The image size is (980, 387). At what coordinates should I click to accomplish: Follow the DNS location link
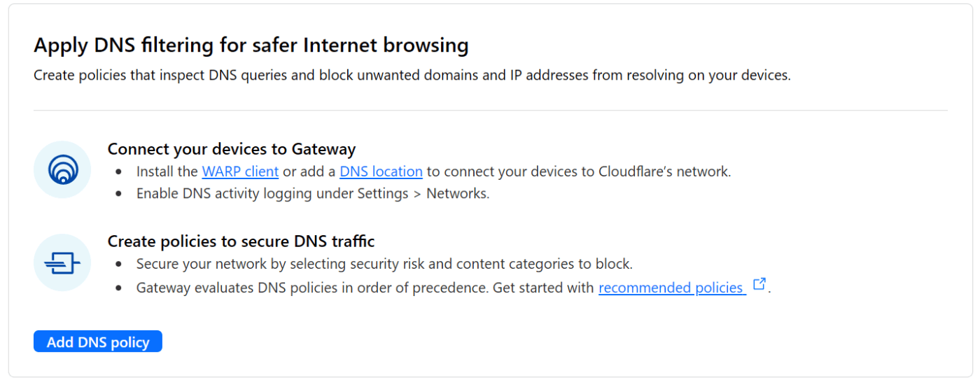click(x=381, y=171)
